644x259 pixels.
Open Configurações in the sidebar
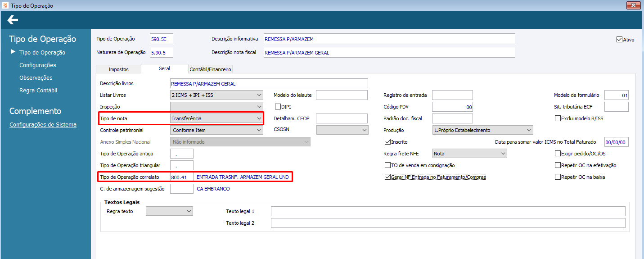(x=38, y=65)
